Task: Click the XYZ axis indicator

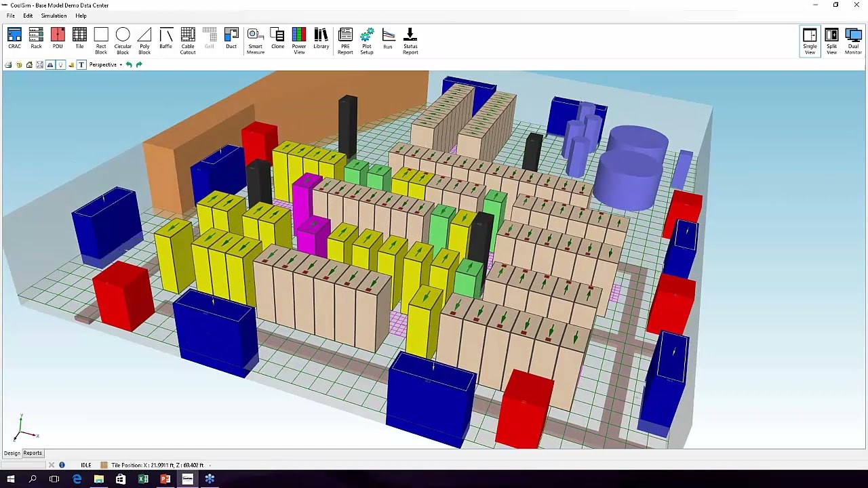Action: tap(25, 430)
